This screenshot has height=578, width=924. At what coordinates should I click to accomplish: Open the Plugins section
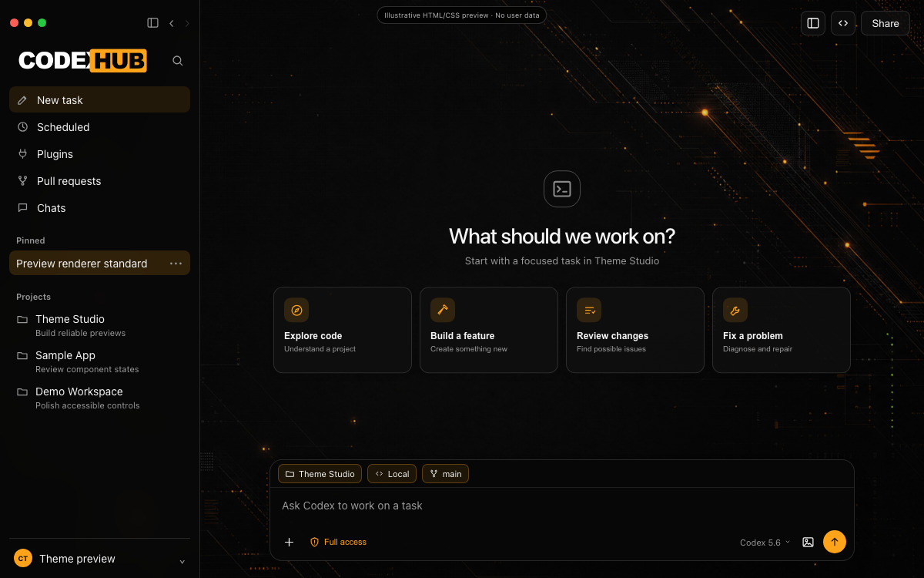(99, 154)
